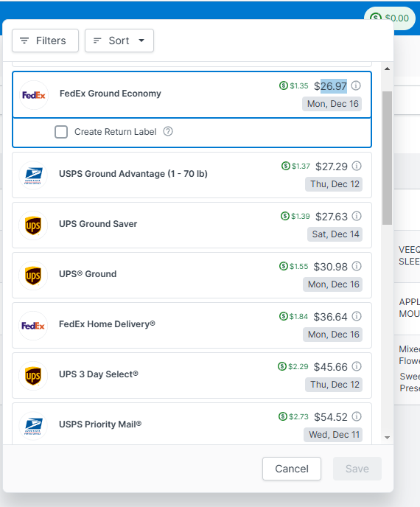Click the UPS® Ground shield logo

coord(33,276)
